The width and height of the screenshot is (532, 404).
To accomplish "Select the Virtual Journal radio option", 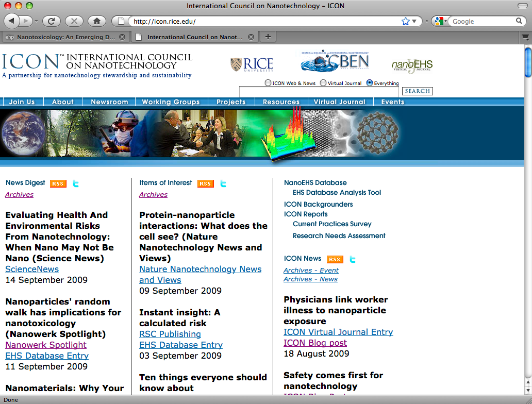I will pyautogui.click(x=323, y=83).
